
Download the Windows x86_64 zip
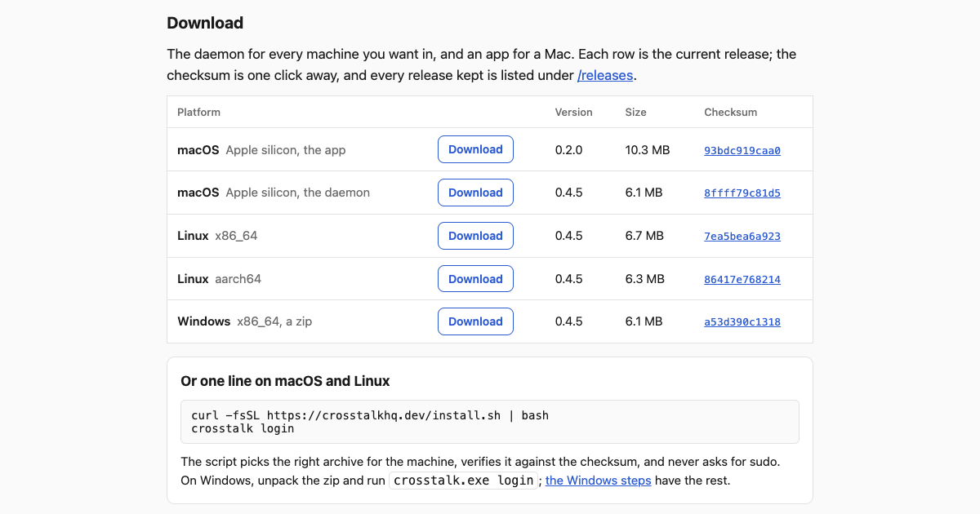coord(475,321)
